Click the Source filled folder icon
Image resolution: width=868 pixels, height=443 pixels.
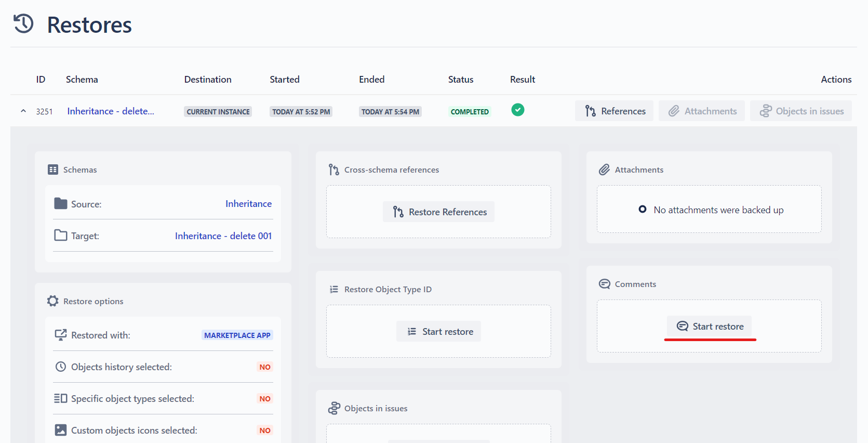[61, 203]
